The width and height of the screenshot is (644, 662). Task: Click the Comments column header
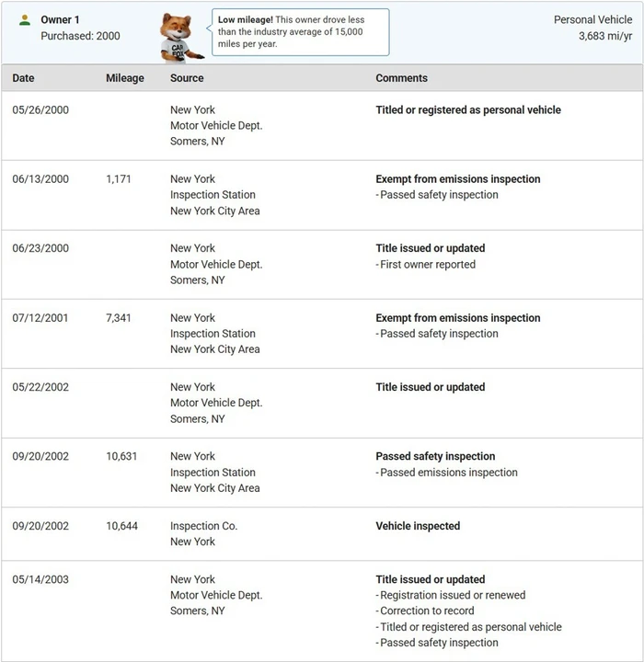[401, 78]
